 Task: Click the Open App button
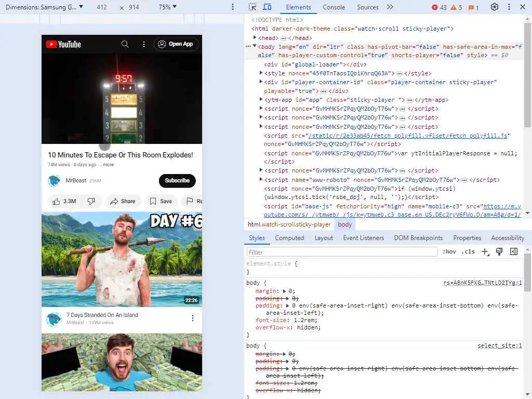176,44
